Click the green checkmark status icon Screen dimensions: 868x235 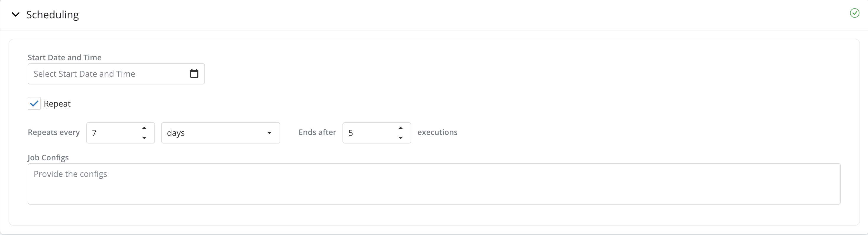(x=854, y=13)
